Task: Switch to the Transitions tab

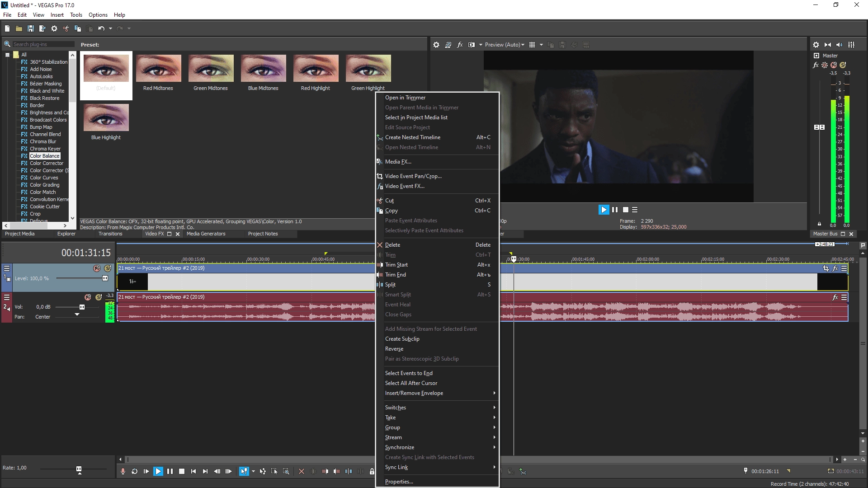Action: [110, 234]
